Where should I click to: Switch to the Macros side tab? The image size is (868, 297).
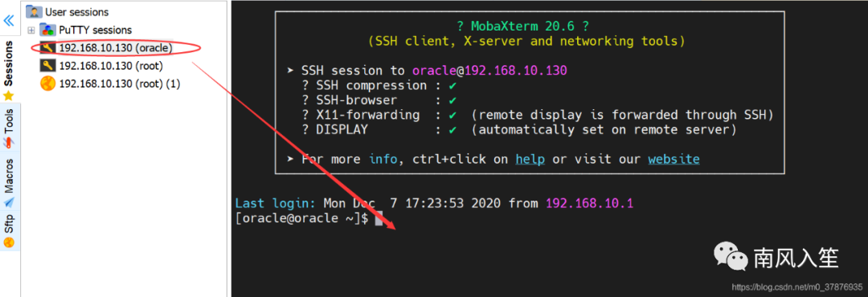(x=10, y=181)
